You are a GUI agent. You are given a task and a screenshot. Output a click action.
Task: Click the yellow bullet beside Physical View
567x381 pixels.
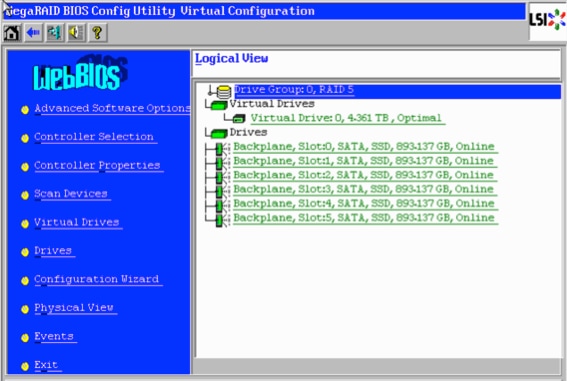tap(25, 309)
